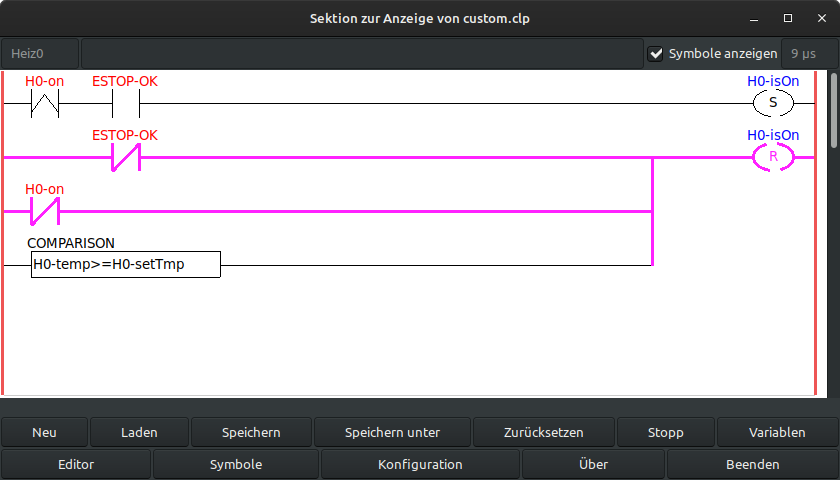Image resolution: width=840 pixels, height=480 pixels.
Task: Select the H0-isOn reset coil
Action: tap(772, 157)
